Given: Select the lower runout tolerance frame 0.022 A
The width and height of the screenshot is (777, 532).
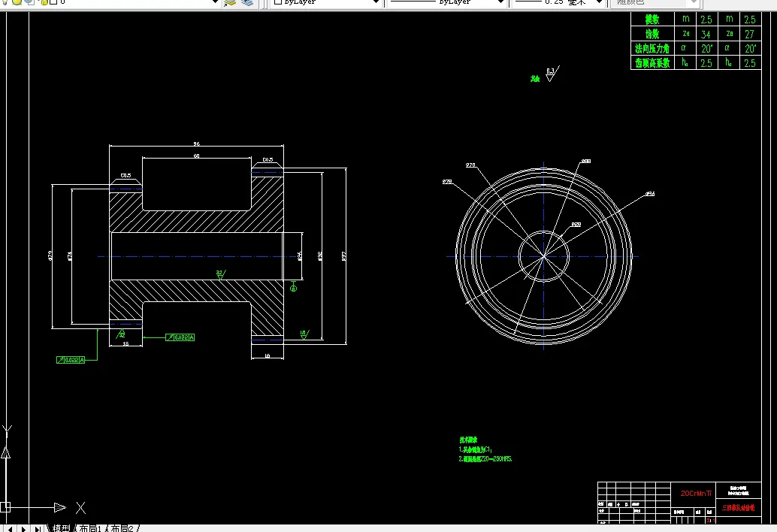Looking at the screenshot, I should click(x=71, y=360).
